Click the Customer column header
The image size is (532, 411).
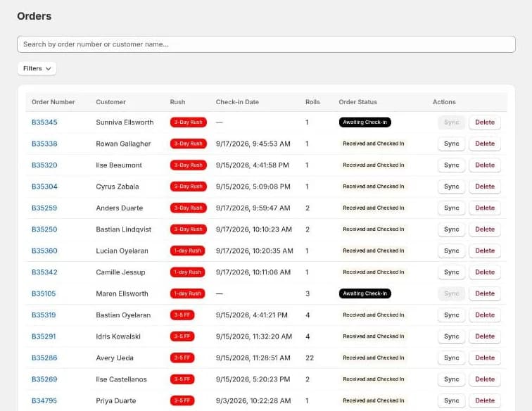(110, 102)
